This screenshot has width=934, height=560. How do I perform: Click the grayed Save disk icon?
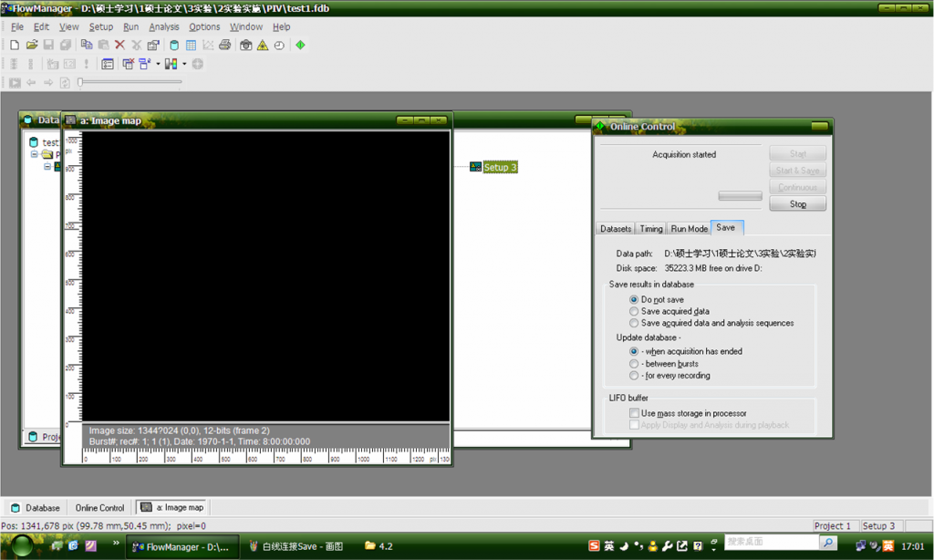point(49,46)
